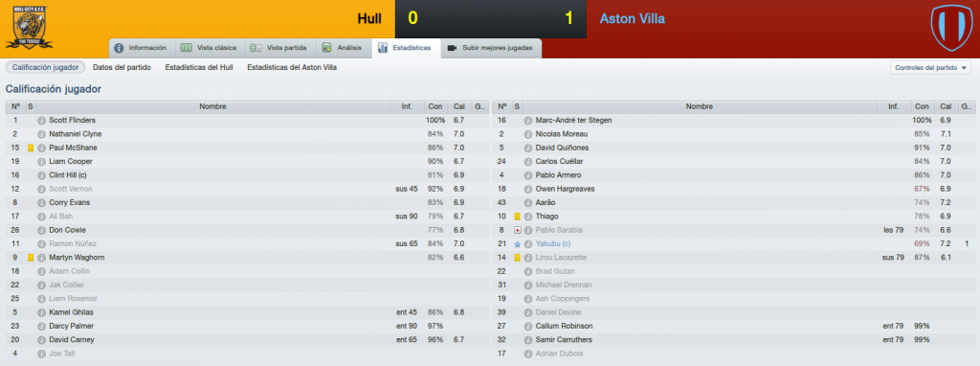
Task: Show Datos del partido view
Action: point(122,68)
